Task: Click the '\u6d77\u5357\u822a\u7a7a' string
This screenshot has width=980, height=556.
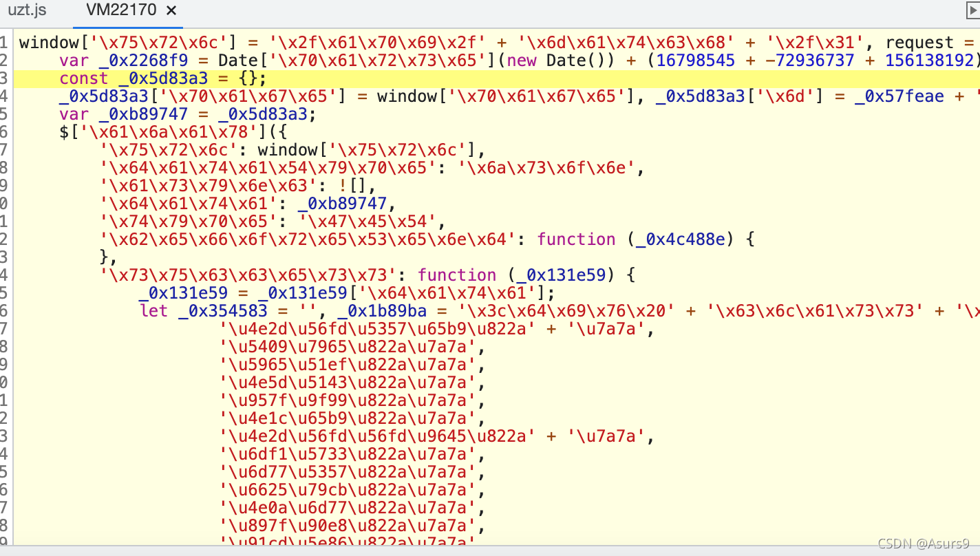Action: point(348,472)
